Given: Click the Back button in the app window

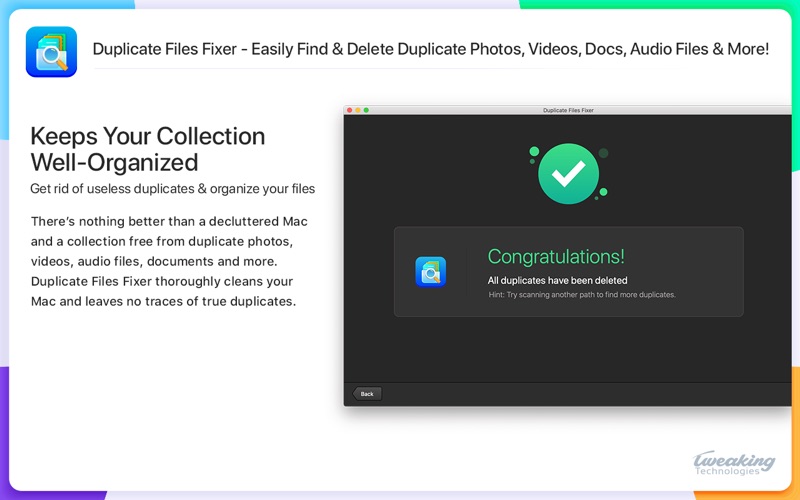Looking at the screenshot, I should click(367, 393).
